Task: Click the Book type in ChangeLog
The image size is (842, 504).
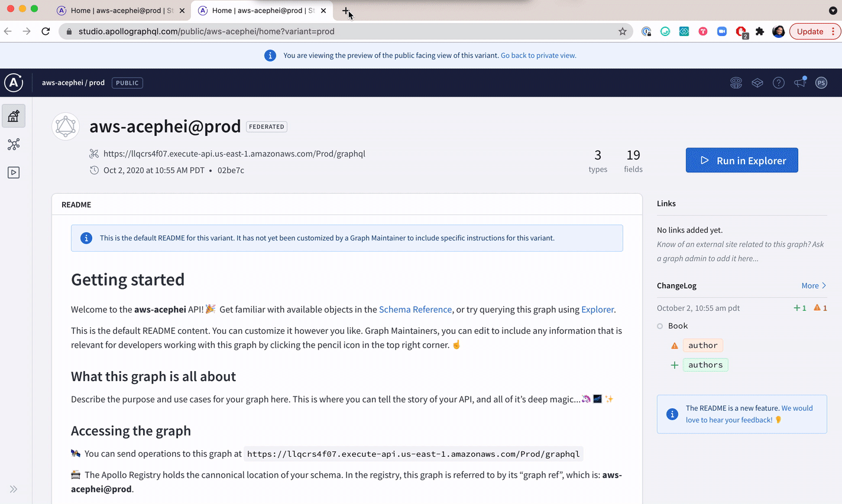Action: coord(678,326)
